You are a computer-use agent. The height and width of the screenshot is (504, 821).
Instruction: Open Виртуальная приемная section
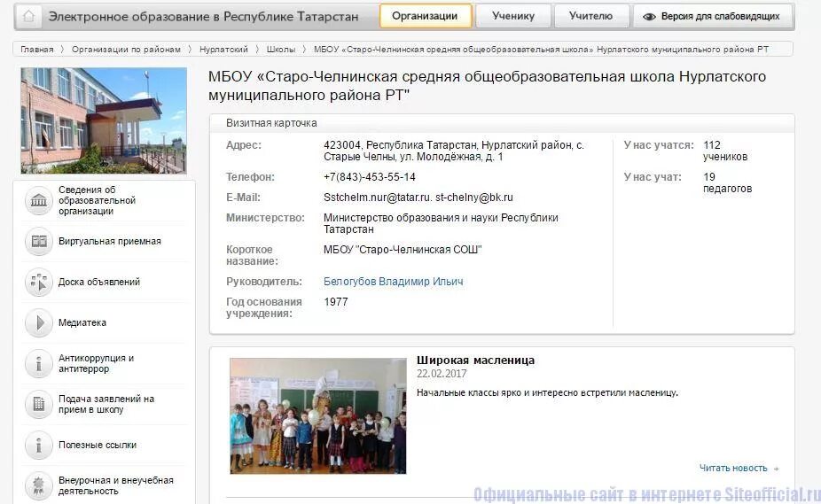[109, 241]
